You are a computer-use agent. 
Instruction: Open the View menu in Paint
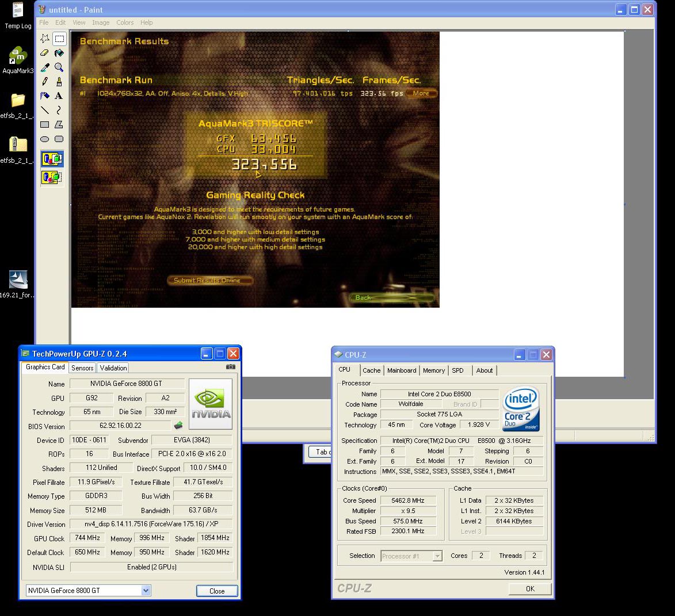point(79,22)
